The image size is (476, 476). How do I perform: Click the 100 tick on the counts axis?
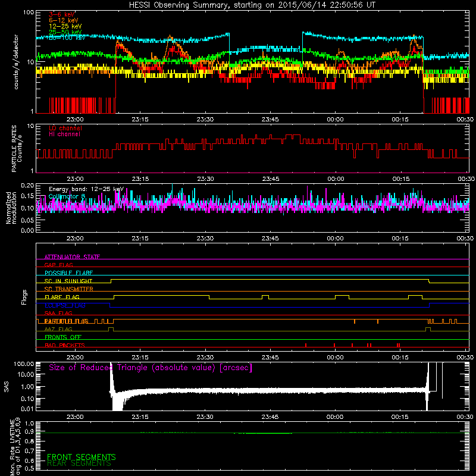29,12
